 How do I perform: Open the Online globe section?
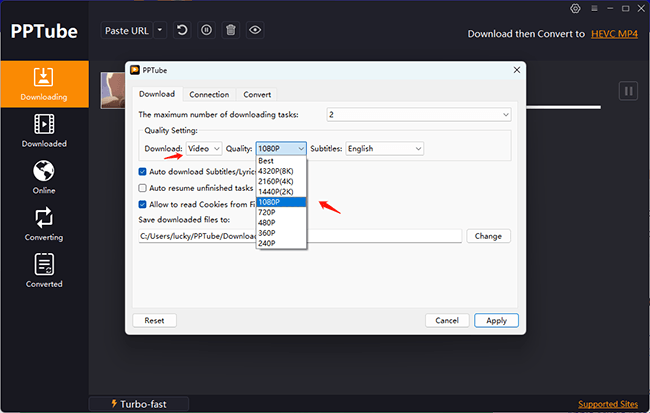[44, 177]
